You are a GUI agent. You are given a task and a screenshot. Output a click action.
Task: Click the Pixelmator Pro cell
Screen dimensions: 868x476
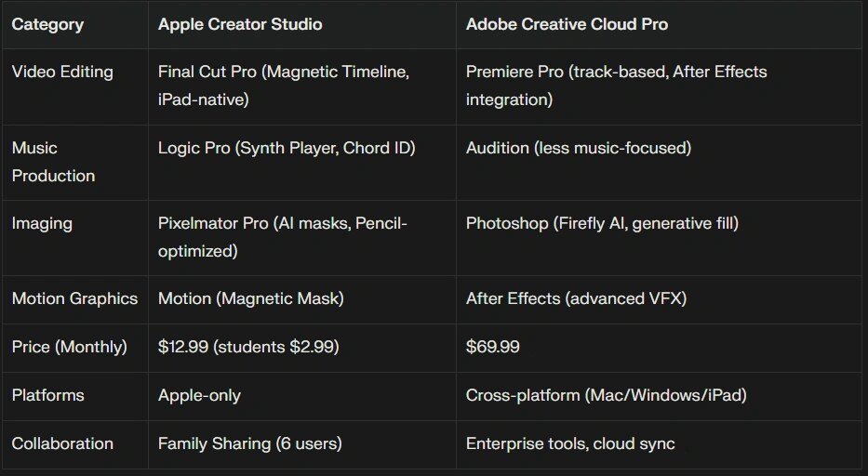(x=282, y=236)
